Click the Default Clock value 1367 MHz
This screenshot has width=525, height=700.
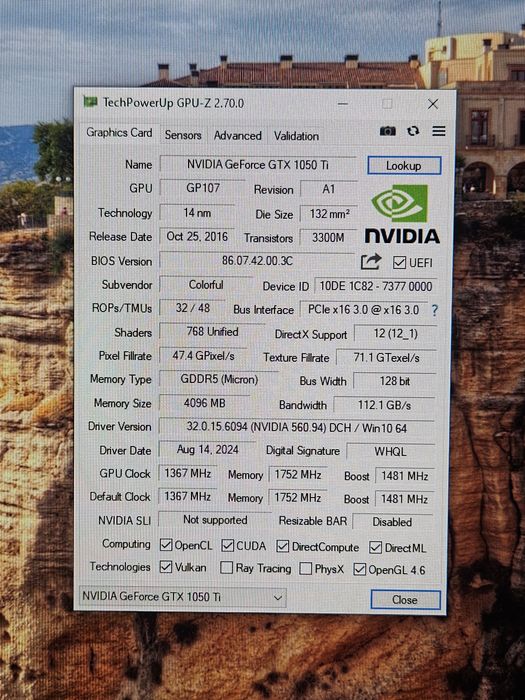click(x=188, y=496)
